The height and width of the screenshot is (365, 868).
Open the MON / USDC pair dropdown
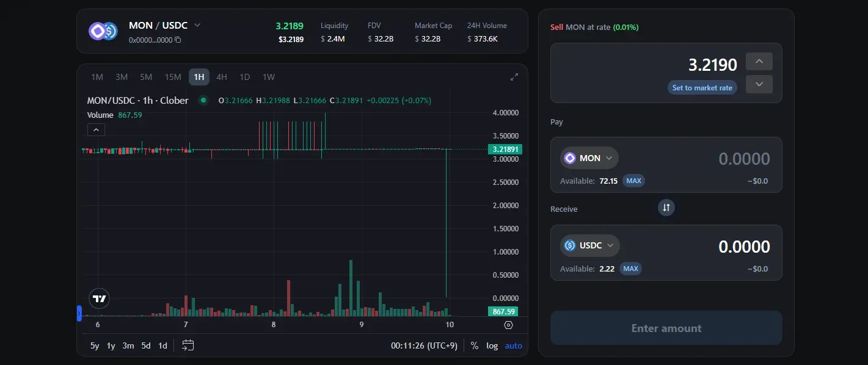coord(197,26)
